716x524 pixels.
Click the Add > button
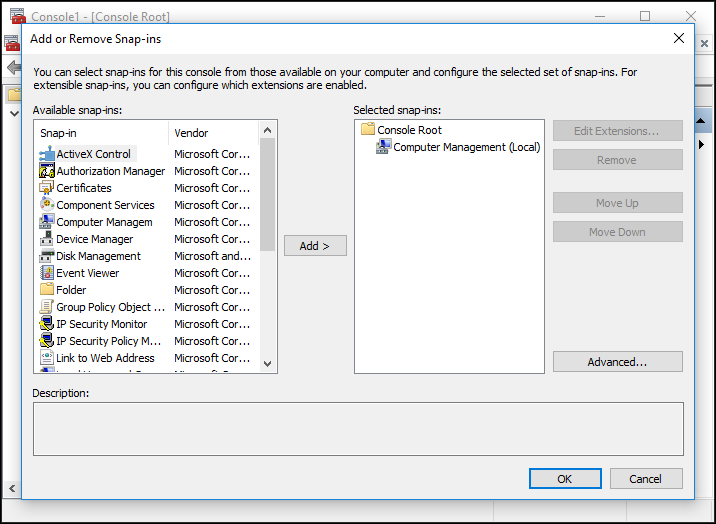(x=315, y=246)
